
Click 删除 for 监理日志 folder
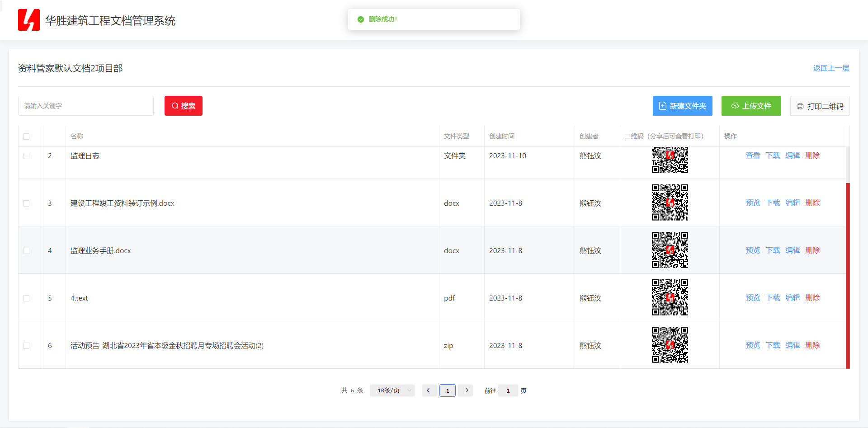(x=812, y=155)
